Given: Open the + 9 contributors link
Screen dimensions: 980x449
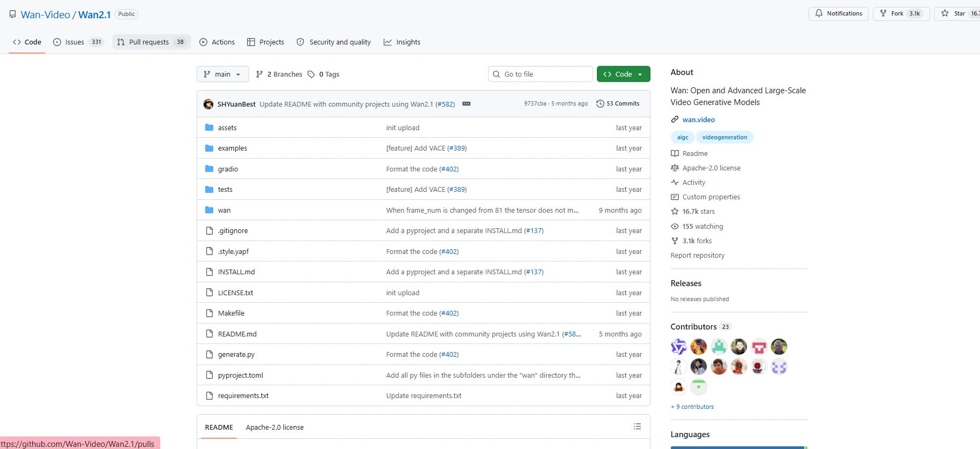Looking at the screenshot, I should (x=692, y=407).
